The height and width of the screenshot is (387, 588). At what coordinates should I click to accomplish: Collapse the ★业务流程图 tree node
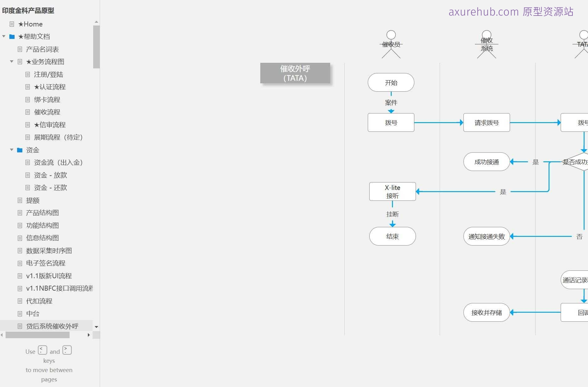coord(11,62)
